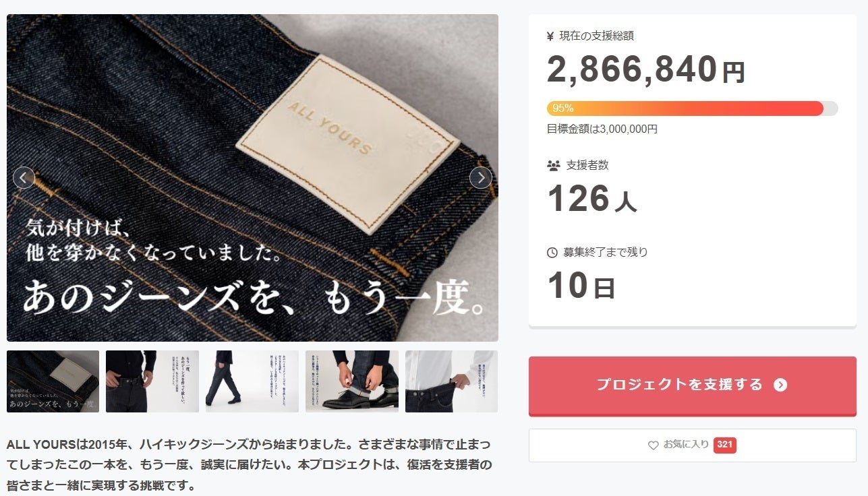Click the main jeans hero image

[252, 178]
